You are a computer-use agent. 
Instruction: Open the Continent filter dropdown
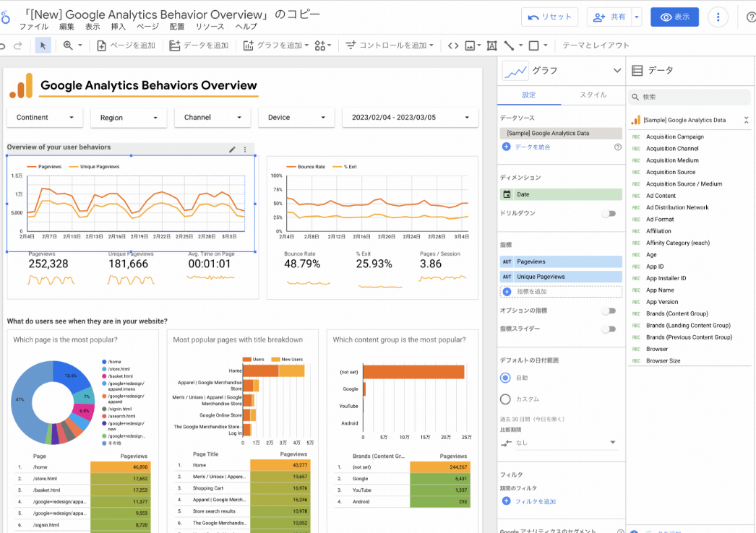click(x=45, y=117)
